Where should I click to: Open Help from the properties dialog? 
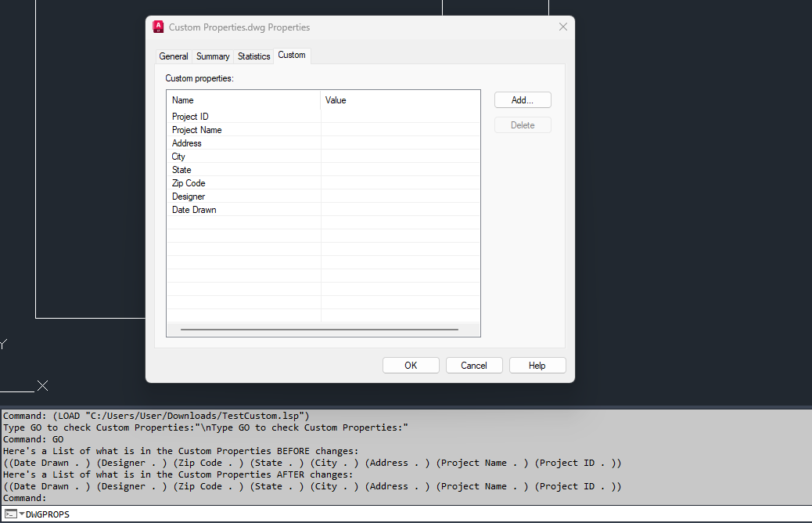tap(537, 365)
